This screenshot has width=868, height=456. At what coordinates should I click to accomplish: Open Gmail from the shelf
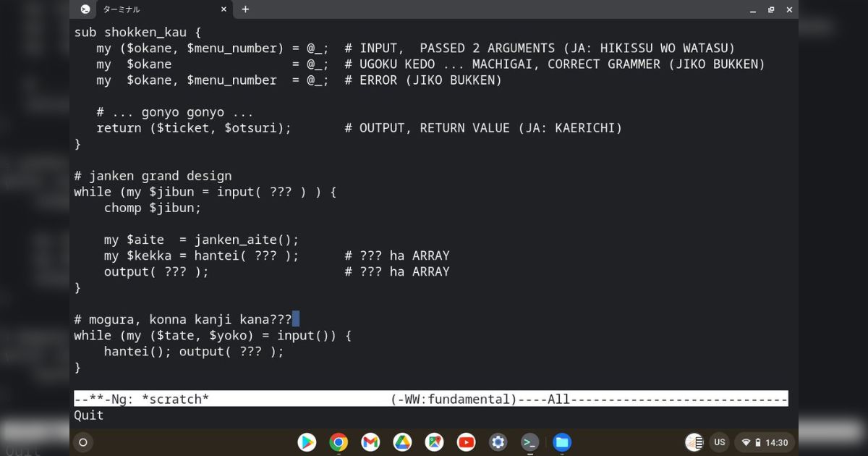tap(370, 442)
